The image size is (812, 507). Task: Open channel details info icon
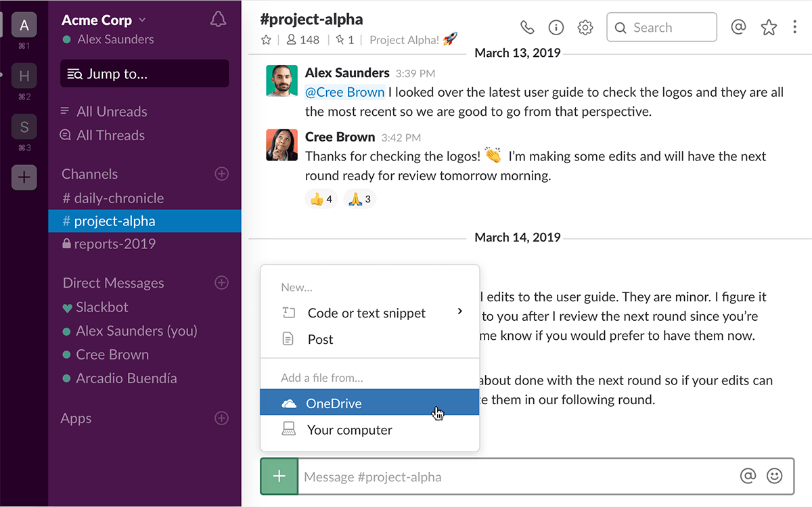pyautogui.click(x=556, y=28)
